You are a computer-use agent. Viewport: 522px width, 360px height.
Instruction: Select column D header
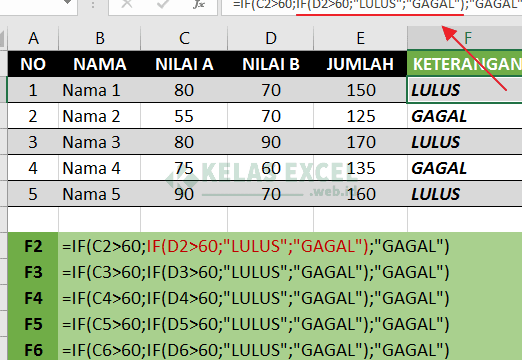tap(271, 38)
